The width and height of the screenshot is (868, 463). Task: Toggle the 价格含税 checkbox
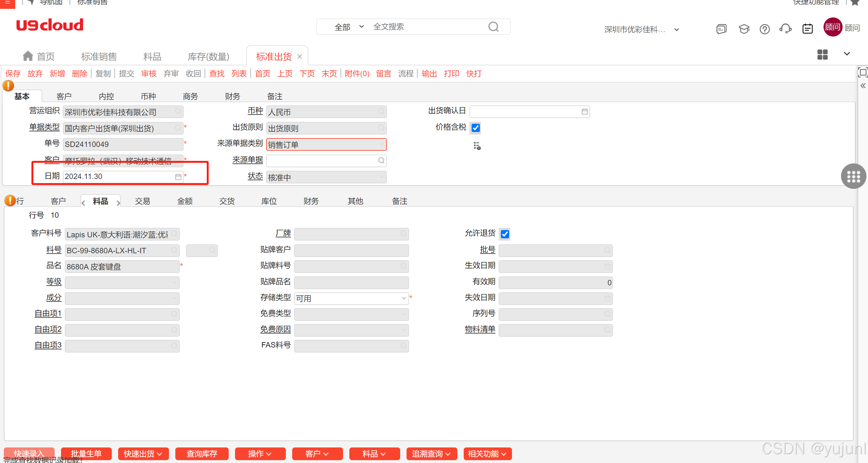[x=475, y=128]
